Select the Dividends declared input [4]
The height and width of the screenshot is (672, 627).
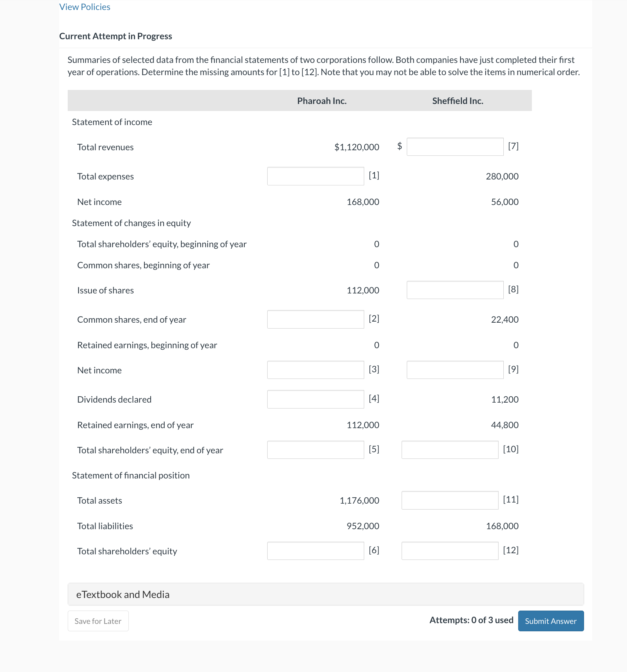(x=315, y=399)
